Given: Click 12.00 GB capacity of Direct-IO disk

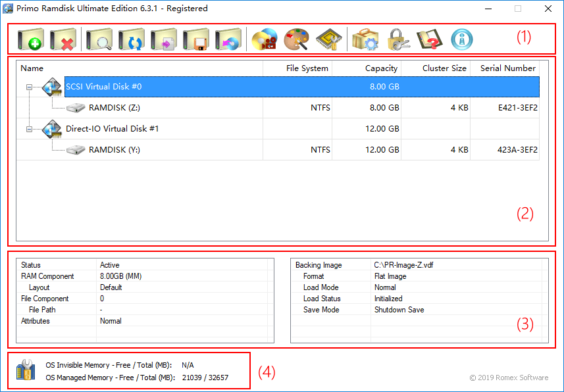Looking at the screenshot, I should [382, 129].
